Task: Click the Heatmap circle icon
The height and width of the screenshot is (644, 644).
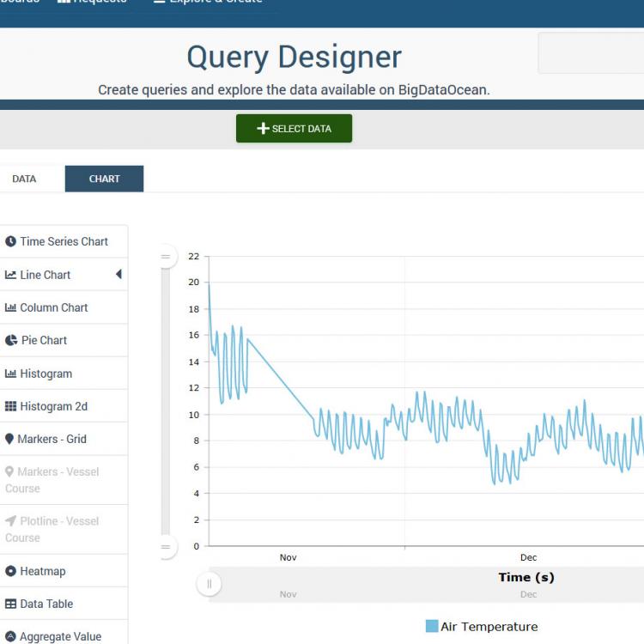Action: point(10,571)
